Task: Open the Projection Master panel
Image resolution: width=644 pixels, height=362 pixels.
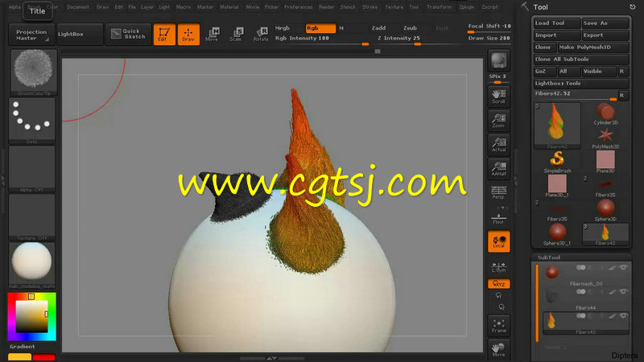Action: point(31,34)
